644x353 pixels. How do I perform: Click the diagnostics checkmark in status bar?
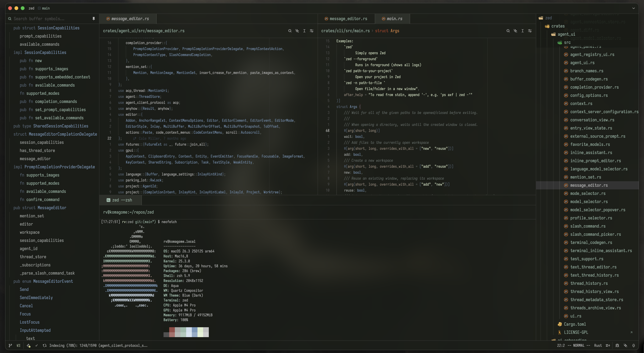tap(36, 345)
